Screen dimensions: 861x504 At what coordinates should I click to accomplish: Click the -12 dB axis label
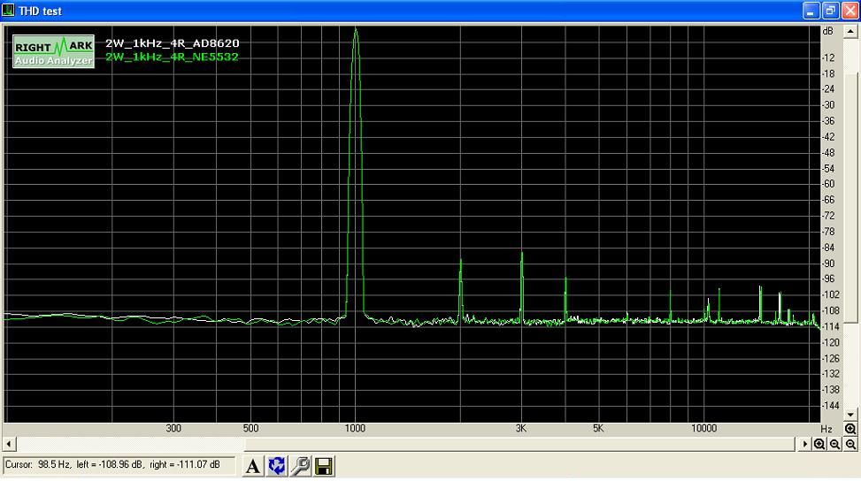828,57
